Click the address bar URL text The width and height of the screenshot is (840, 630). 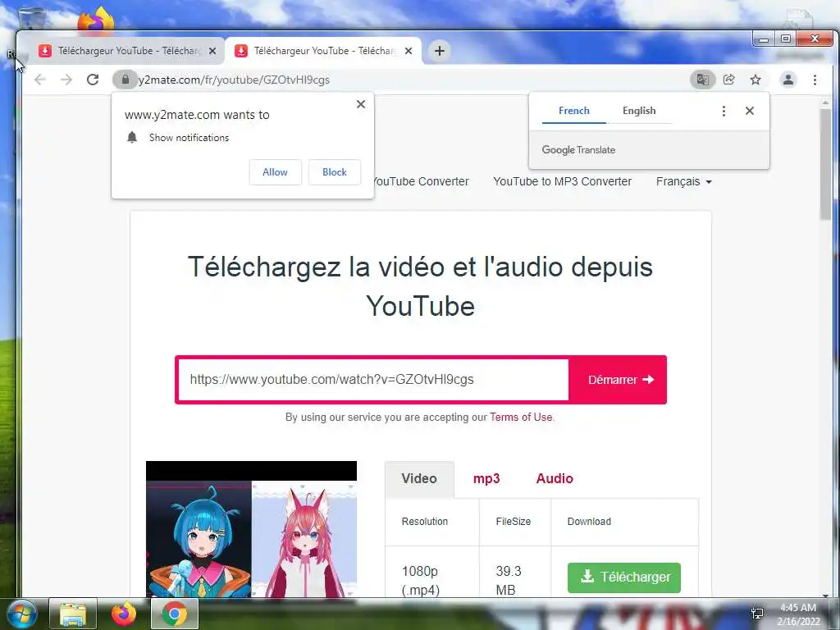coord(234,80)
